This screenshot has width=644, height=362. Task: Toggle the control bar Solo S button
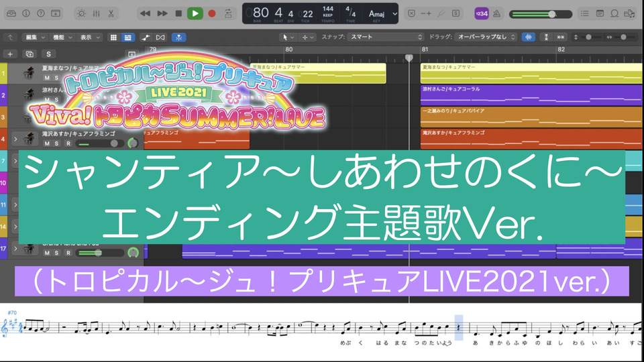[456, 13]
